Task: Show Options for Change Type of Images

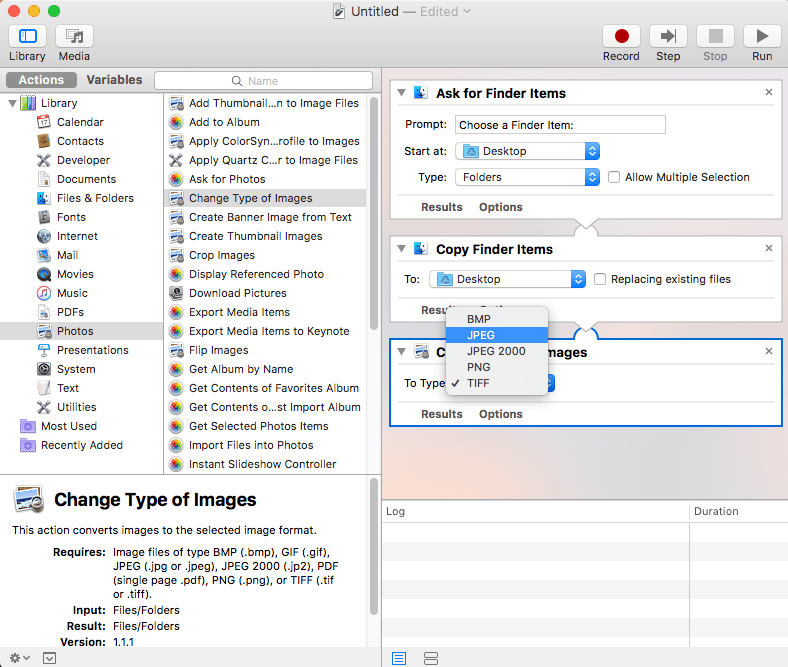Action: coord(501,414)
